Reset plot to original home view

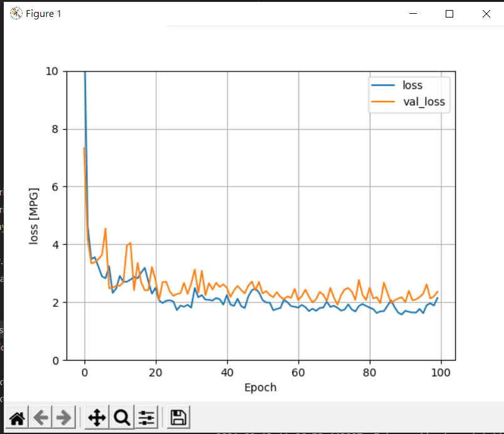(x=17, y=417)
